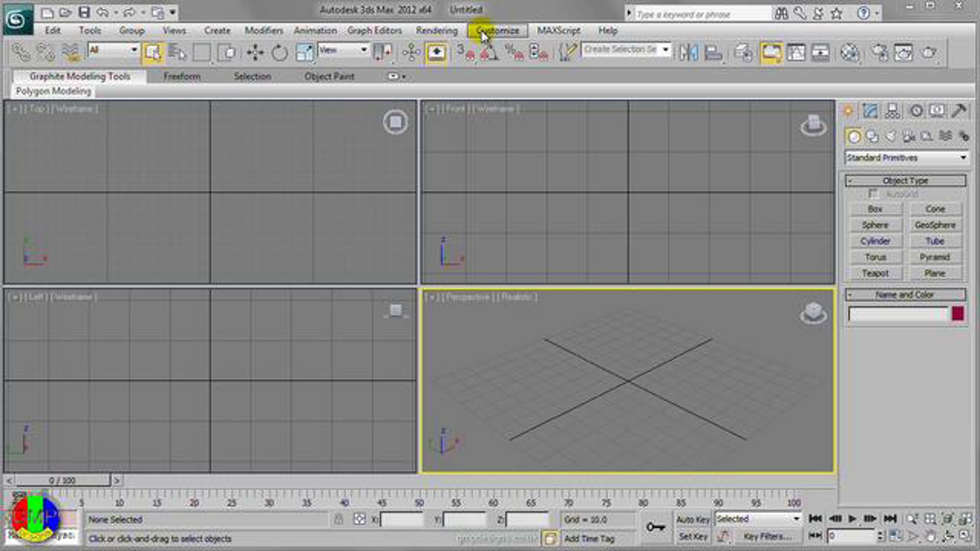Open the Layer Manager
Viewport: 980px width, 551px height.
pyautogui.click(x=744, y=53)
